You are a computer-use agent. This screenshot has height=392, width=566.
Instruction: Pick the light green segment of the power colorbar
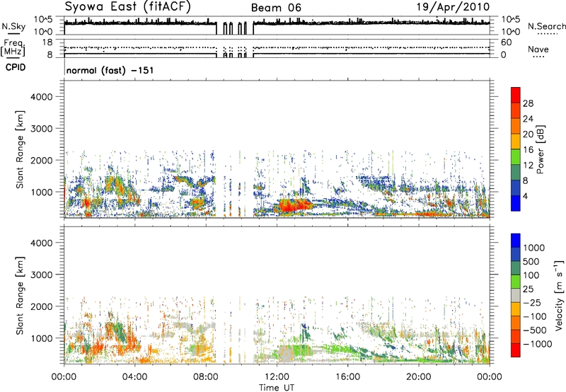[516, 156]
